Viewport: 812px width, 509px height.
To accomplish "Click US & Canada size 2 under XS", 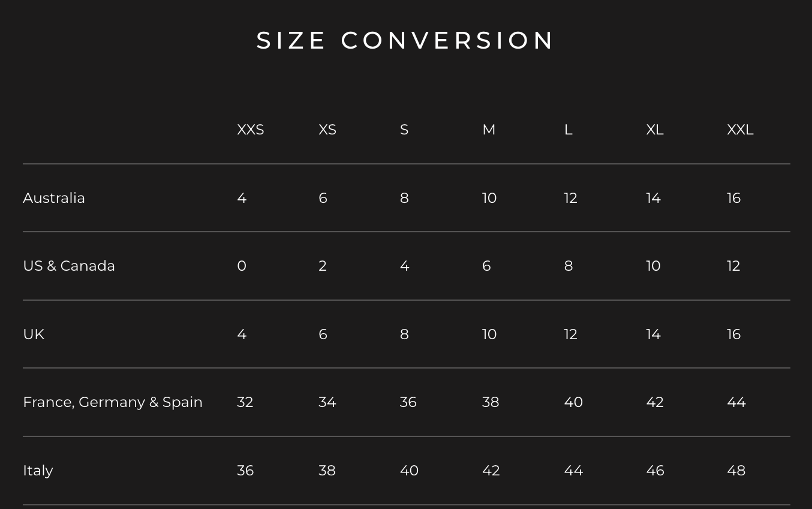I will tap(323, 266).
